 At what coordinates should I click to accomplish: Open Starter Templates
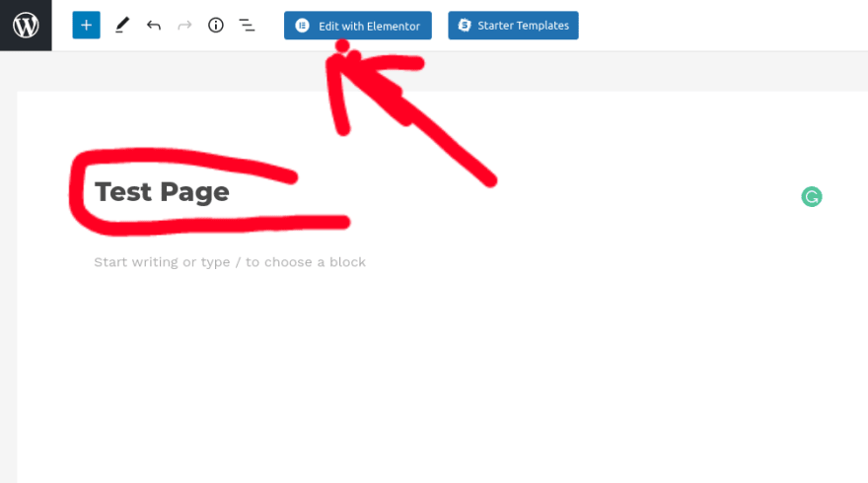[513, 26]
